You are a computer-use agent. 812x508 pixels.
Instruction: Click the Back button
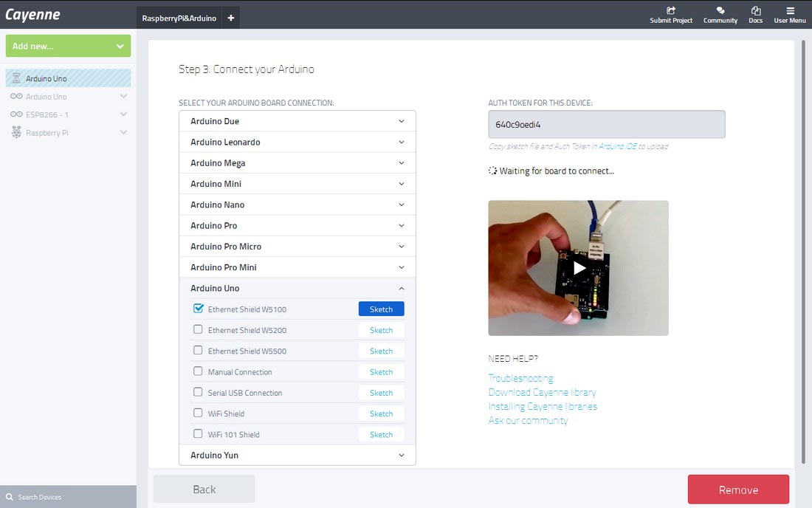[204, 490]
